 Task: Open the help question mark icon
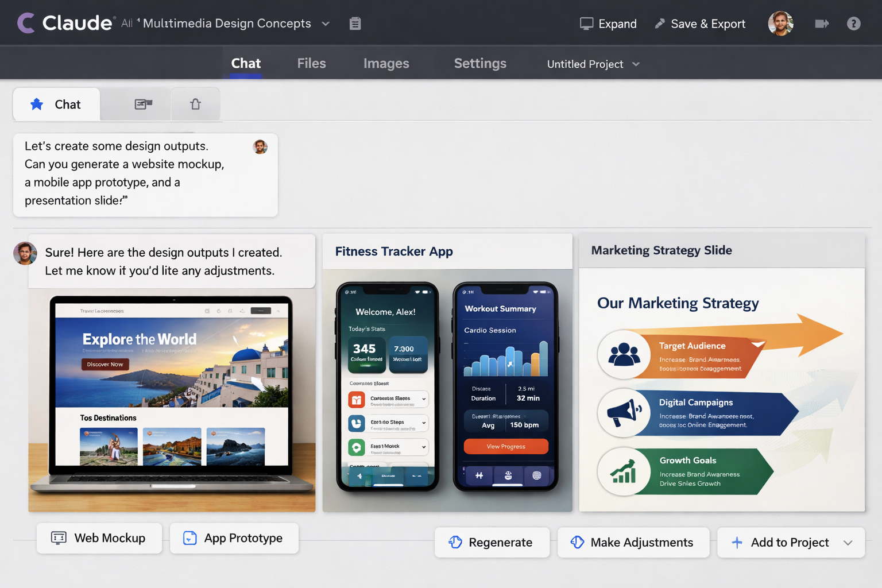point(853,24)
